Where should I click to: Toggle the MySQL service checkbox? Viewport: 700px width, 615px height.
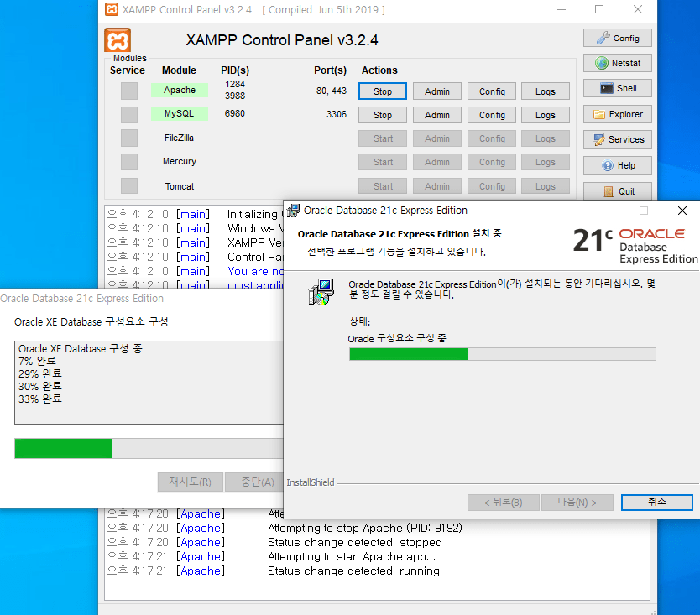(129, 115)
